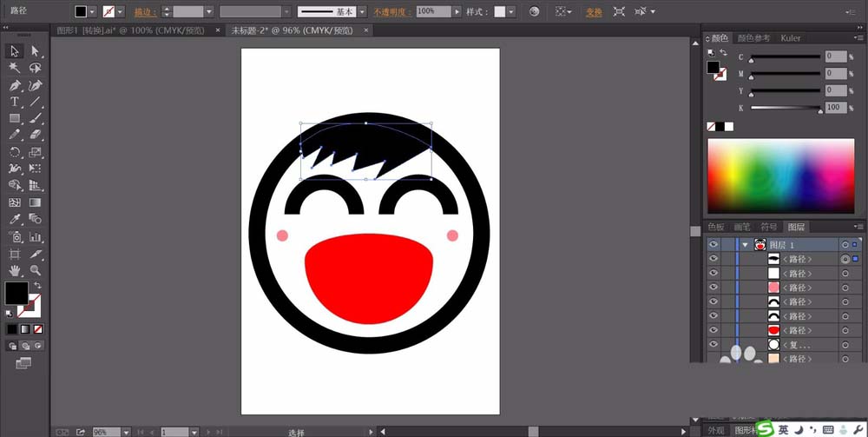Hide the 图层 1 layer with its eye icon
868x437 pixels.
pyautogui.click(x=713, y=245)
